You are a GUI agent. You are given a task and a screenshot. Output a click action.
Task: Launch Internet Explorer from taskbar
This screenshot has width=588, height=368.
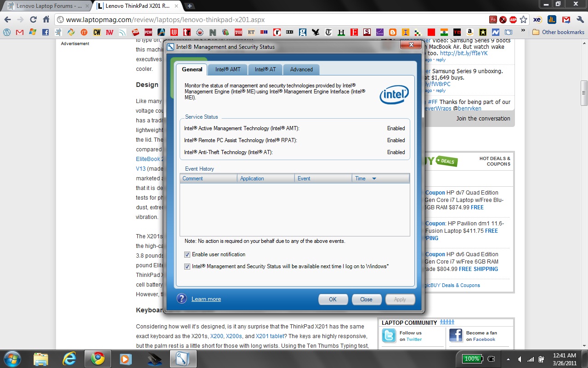[x=69, y=358]
